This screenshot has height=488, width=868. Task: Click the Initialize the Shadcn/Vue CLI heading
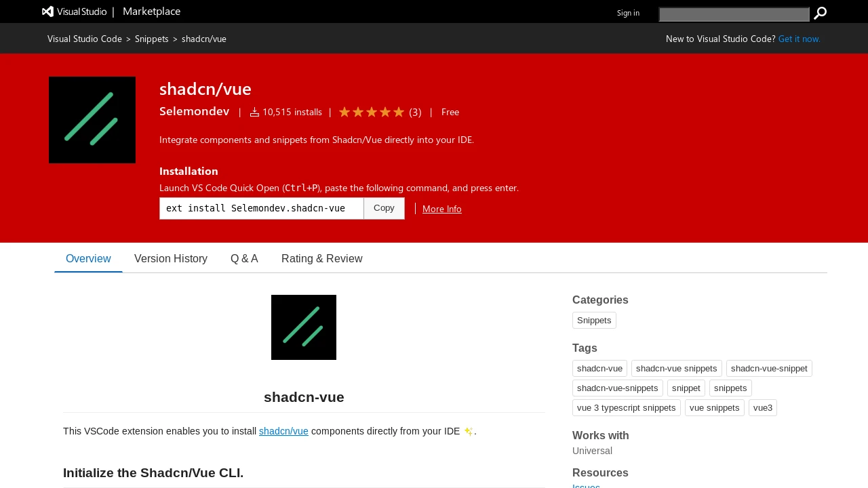pyautogui.click(x=153, y=472)
